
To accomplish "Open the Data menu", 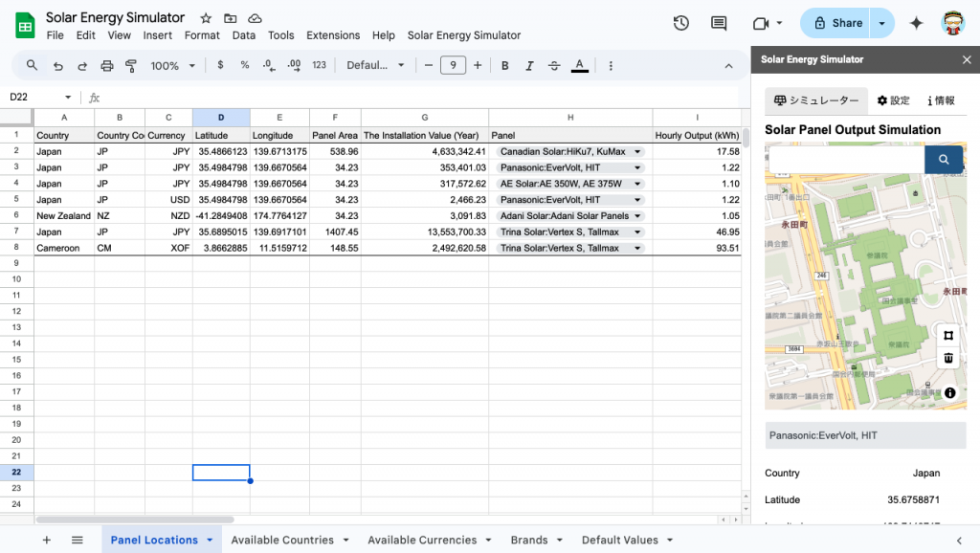I will (244, 35).
